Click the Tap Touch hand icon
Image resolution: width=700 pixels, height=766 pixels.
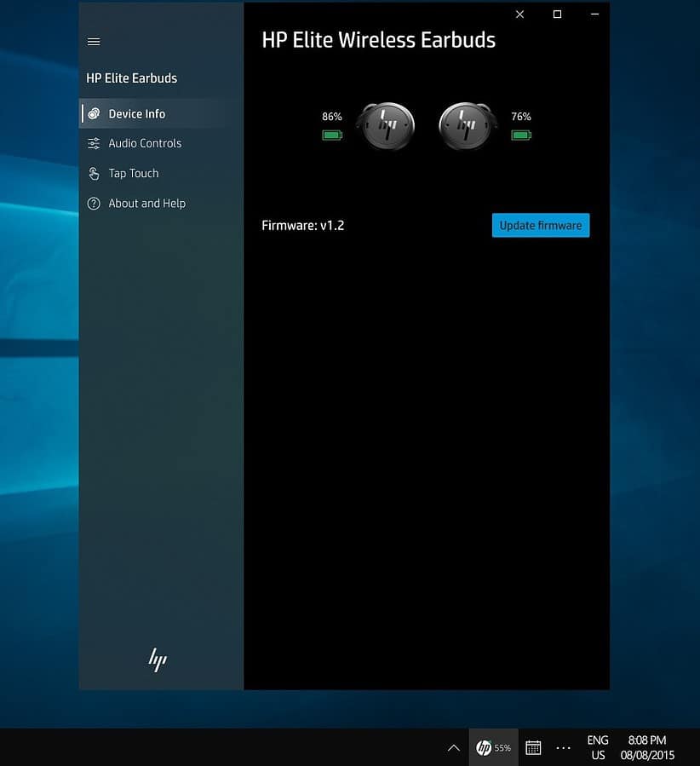94,173
